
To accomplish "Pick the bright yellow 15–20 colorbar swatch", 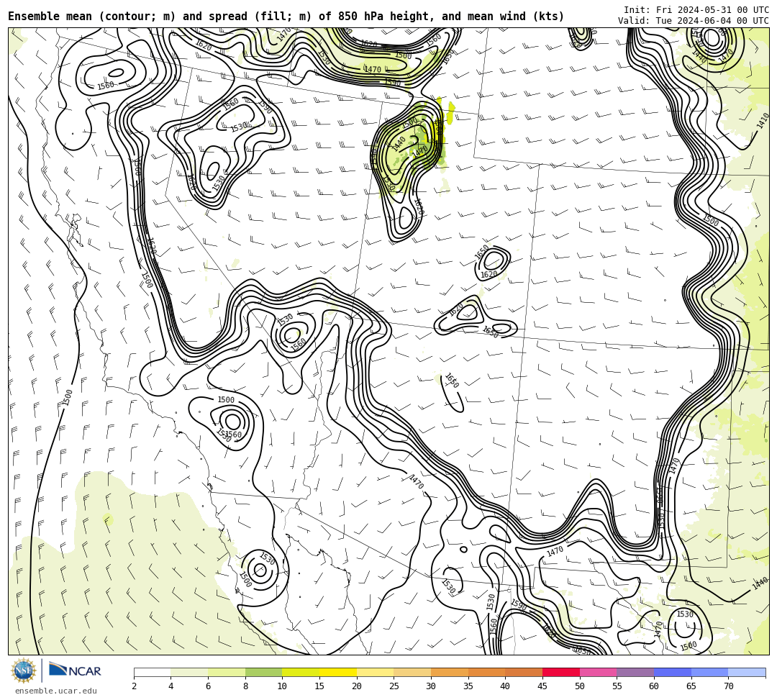I will tap(338, 672).
